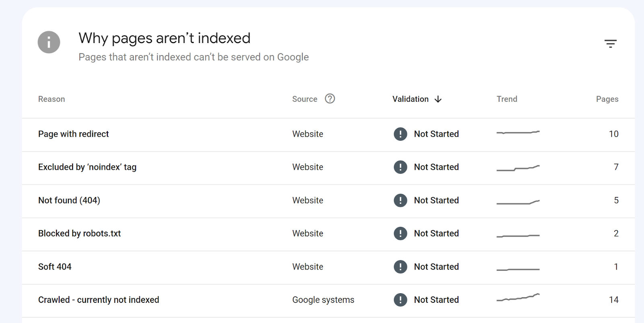Screen dimensions: 644x323
Task: Click the info icon beside the heading
Action: pos(49,42)
